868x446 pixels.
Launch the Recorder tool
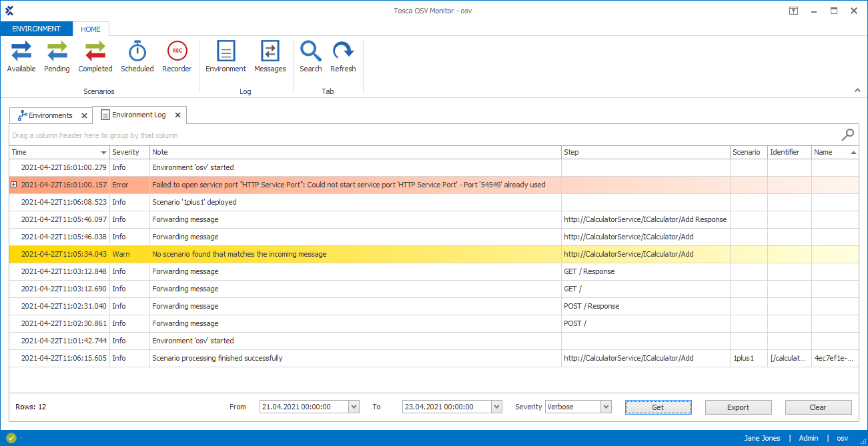(x=177, y=57)
